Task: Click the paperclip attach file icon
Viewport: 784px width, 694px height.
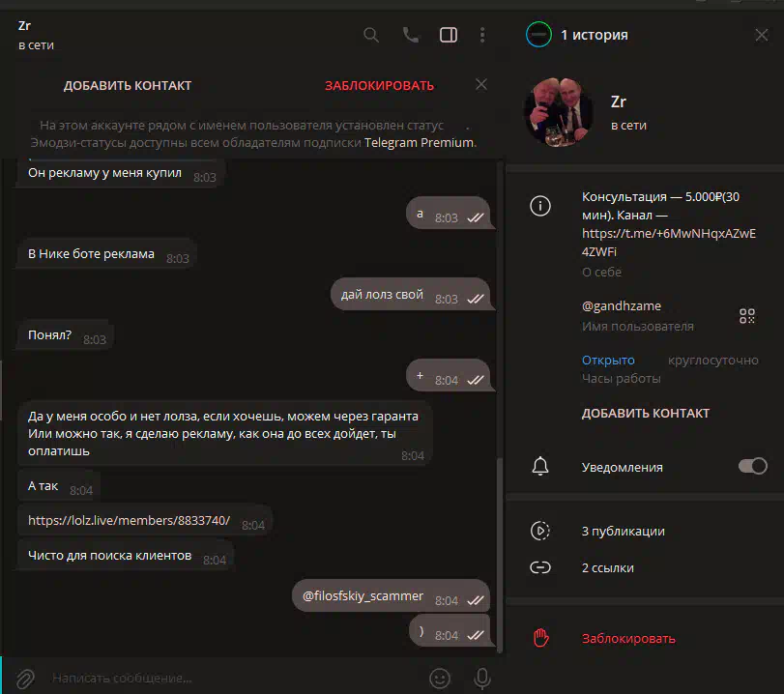Action: coord(25,679)
